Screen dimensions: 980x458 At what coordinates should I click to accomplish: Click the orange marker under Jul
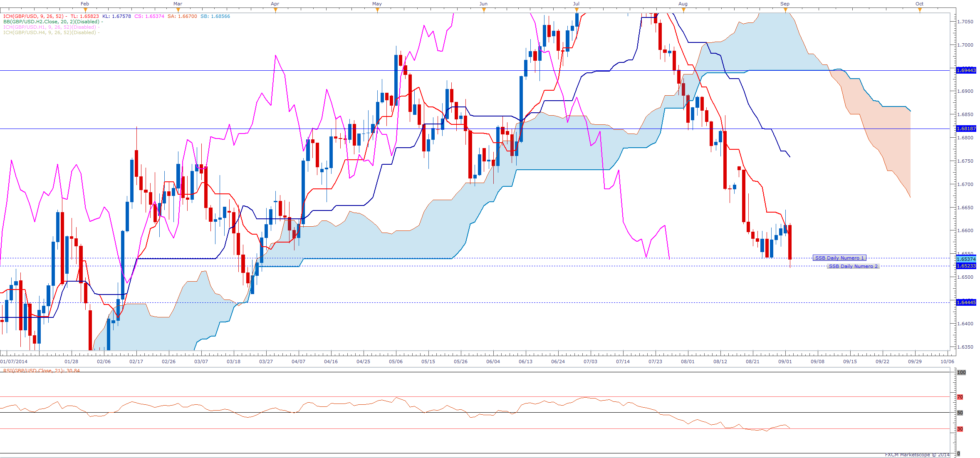[x=577, y=10]
